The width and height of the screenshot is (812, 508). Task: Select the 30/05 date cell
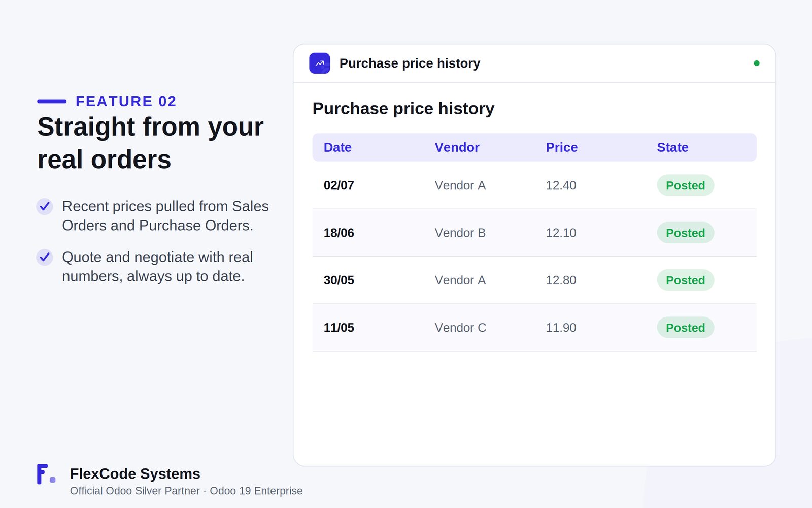click(339, 280)
